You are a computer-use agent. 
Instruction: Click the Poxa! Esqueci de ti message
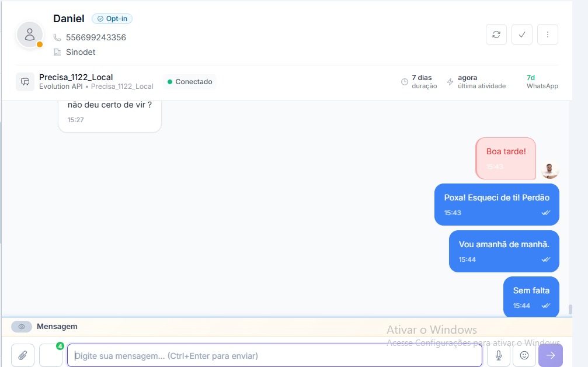pyautogui.click(x=496, y=204)
